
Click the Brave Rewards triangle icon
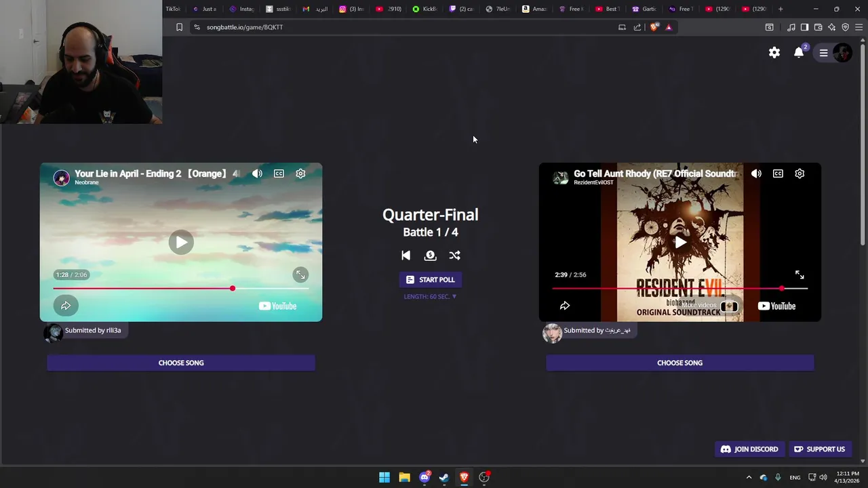669,27
